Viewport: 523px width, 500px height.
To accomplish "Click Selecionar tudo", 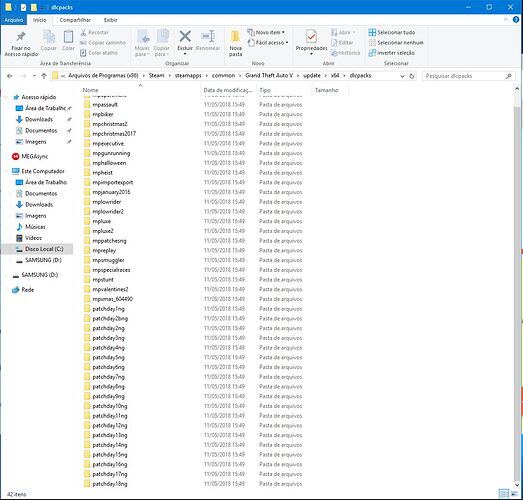I will (392, 32).
